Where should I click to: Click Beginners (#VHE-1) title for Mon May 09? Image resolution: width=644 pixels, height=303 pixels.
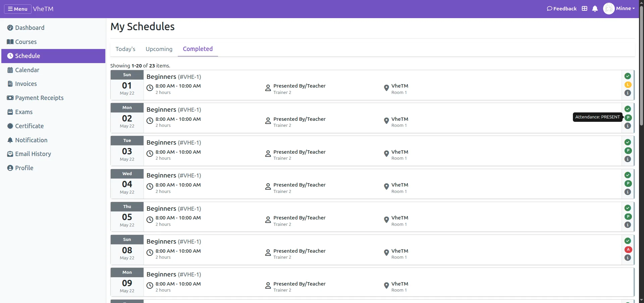point(174,274)
